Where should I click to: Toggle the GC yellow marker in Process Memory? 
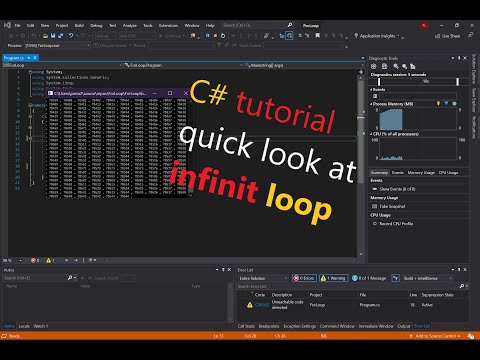click(439, 104)
